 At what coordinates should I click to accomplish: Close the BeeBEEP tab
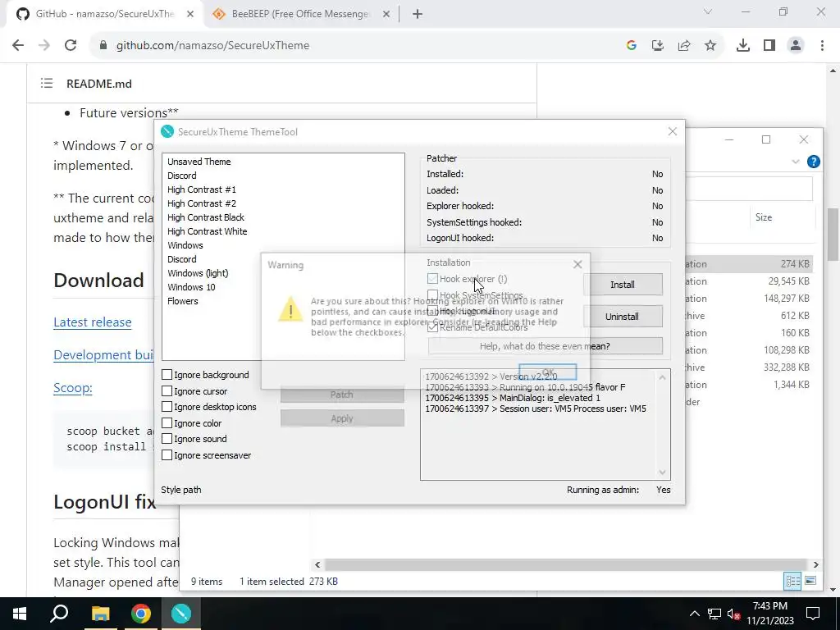pos(386,14)
